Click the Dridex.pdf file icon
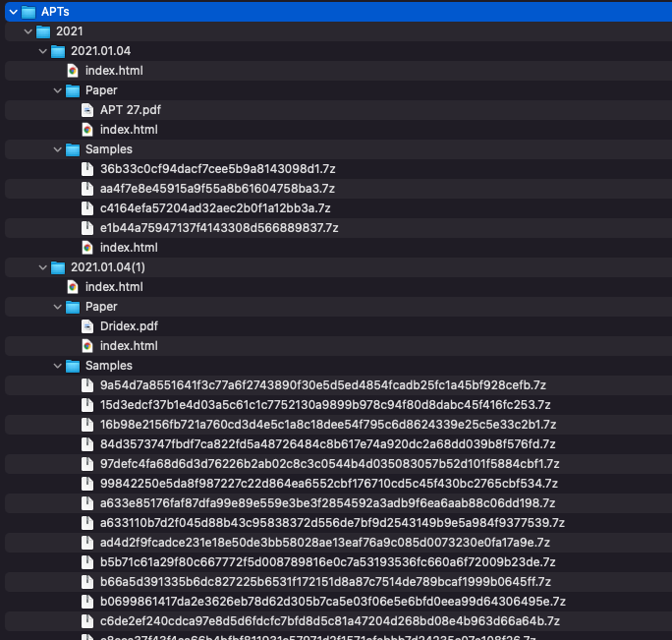The image size is (672, 640). 87,326
